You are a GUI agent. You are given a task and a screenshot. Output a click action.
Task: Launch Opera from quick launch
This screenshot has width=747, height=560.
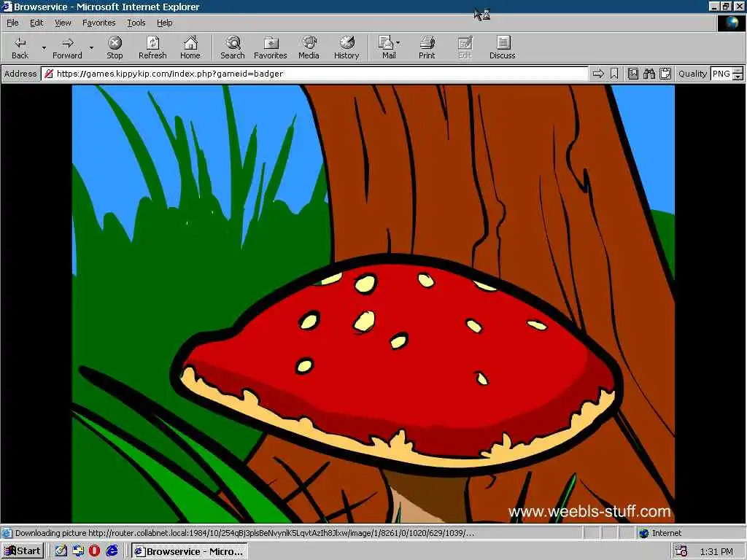click(x=94, y=551)
